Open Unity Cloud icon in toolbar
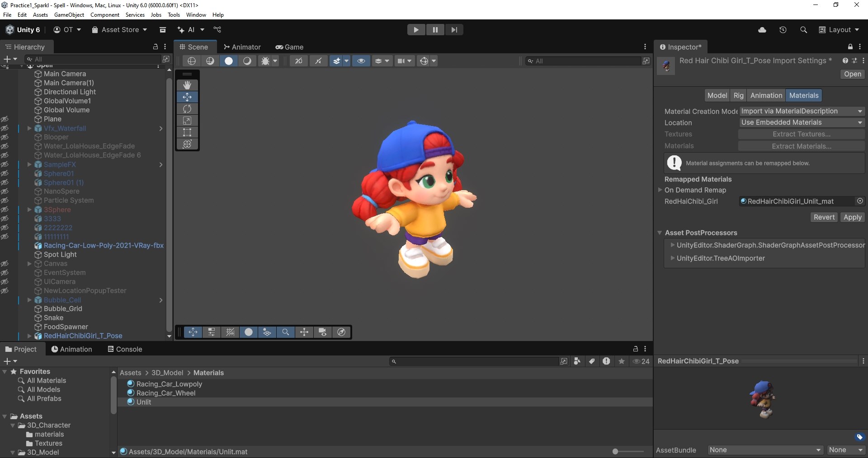 click(762, 30)
